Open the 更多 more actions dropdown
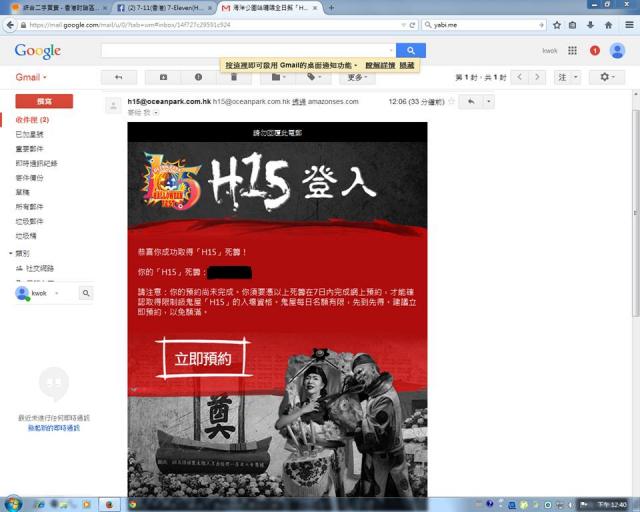This screenshot has width=640, height=512. click(x=357, y=77)
